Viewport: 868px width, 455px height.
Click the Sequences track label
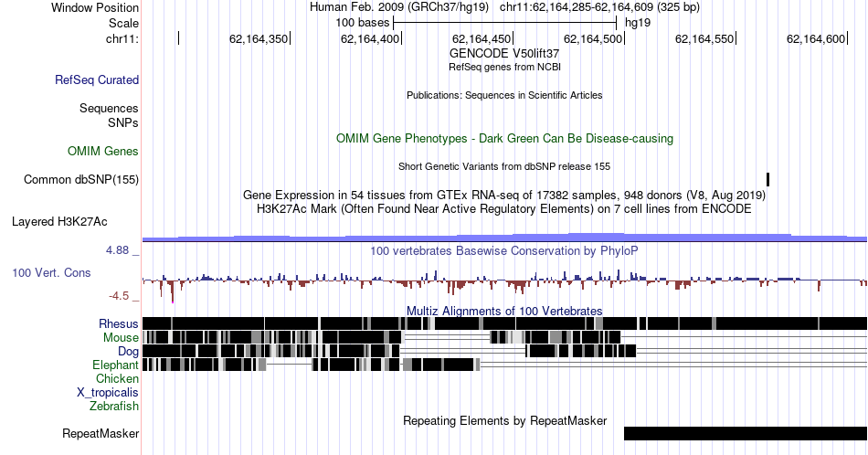(109, 108)
